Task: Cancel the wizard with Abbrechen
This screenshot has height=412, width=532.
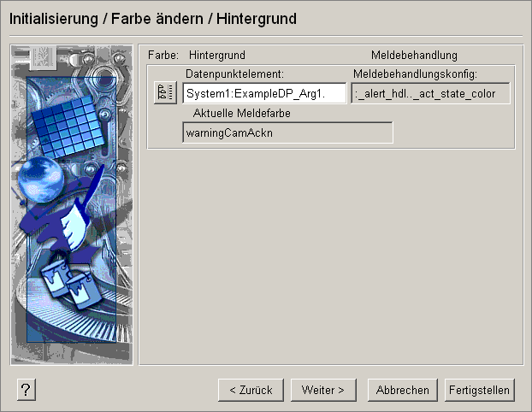Action: [402, 390]
